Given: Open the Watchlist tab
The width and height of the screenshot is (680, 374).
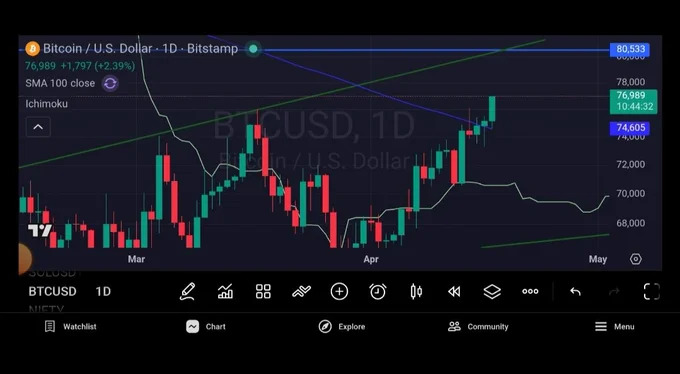Looking at the screenshot, I should point(71,327).
